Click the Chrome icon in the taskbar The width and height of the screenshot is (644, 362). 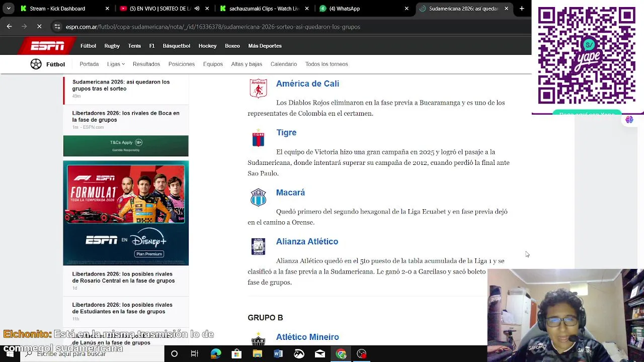[x=341, y=354]
